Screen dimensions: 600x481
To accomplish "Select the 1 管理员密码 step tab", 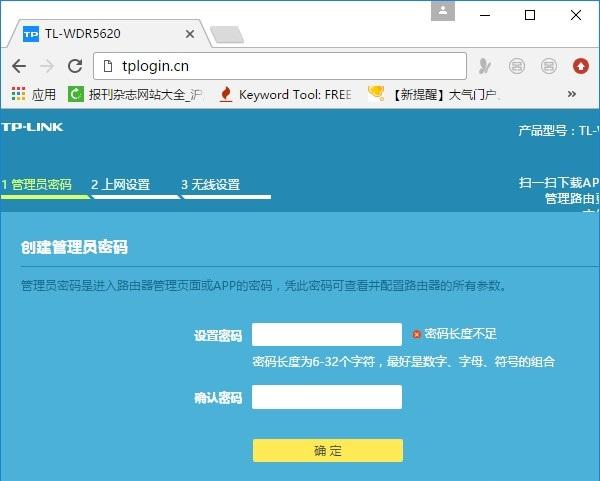I will click(x=37, y=185).
